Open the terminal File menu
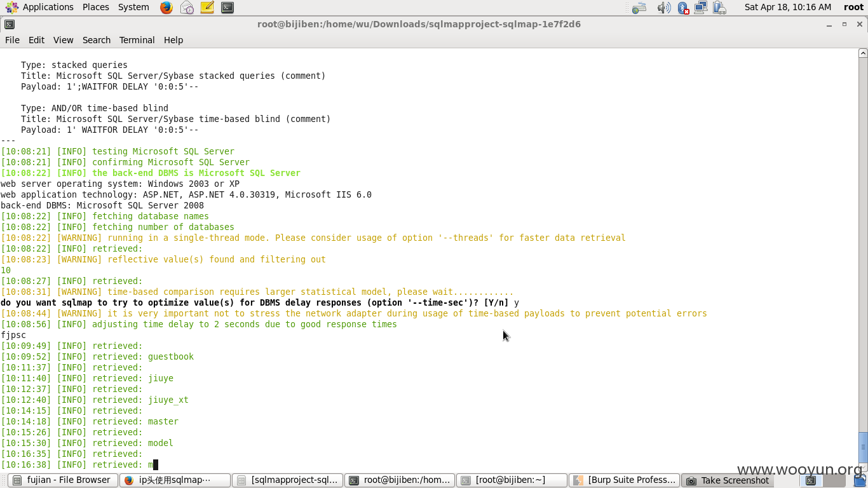Viewport: 868px width, 488px height. click(12, 39)
